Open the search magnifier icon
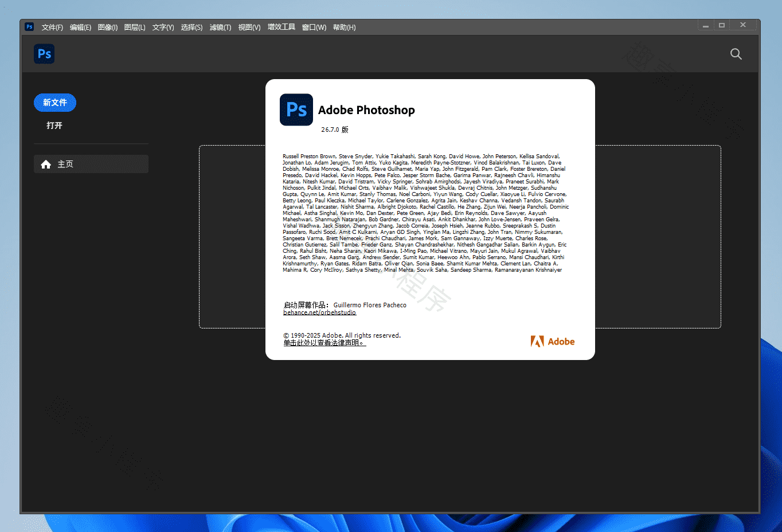Image resolution: width=782 pixels, height=532 pixels. tap(736, 54)
